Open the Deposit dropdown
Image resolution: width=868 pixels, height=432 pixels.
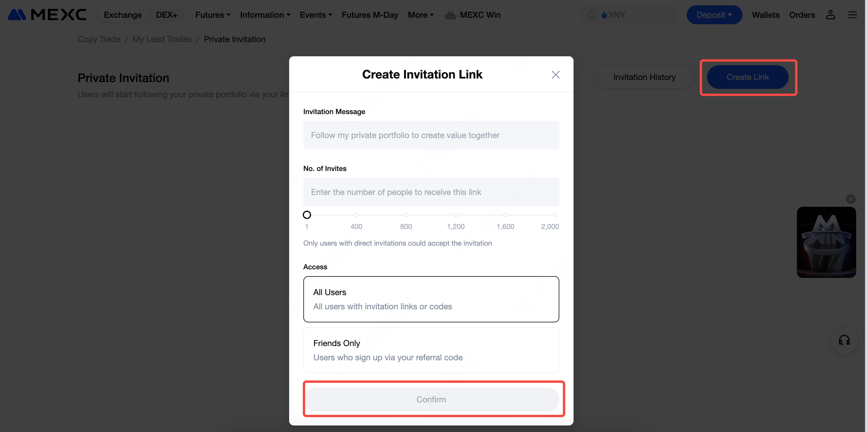(x=714, y=15)
